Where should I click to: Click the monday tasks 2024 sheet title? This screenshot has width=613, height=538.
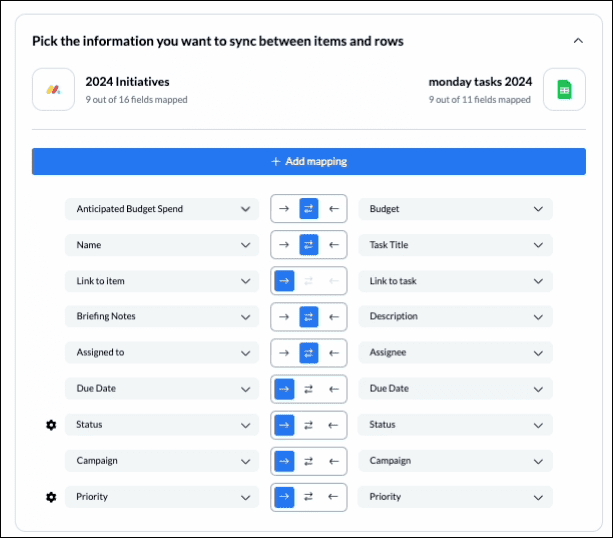point(480,82)
